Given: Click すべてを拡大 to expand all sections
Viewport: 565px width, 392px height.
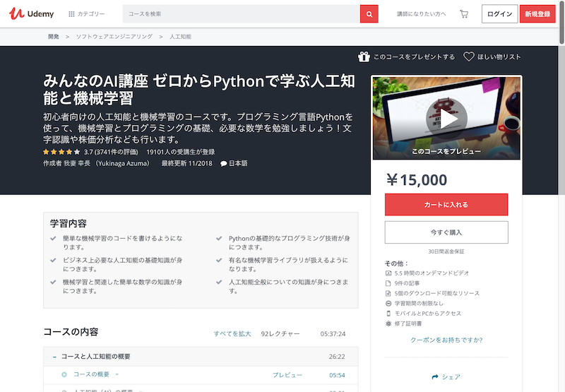Looking at the screenshot, I should 232,333.
